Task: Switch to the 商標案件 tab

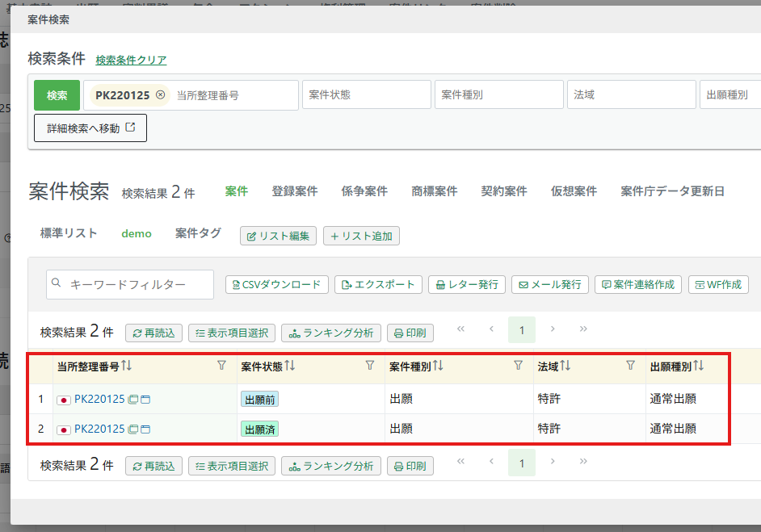Action: click(x=434, y=191)
